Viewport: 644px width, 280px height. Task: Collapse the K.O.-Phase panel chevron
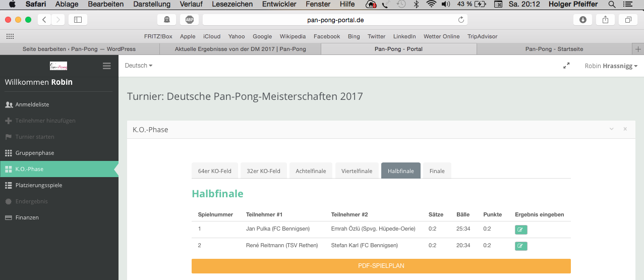(x=612, y=129)
